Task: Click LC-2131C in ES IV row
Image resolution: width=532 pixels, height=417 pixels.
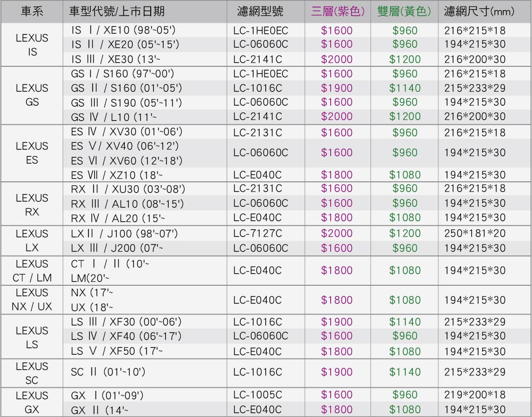Action: pyautogui.click(x=257, y=132)
